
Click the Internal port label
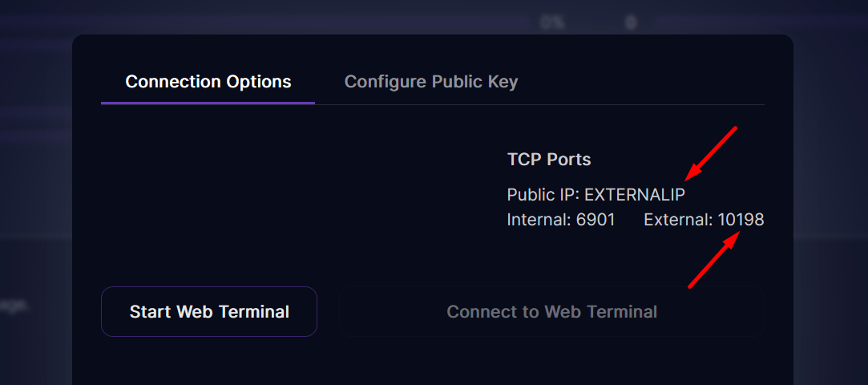[539, 219]
